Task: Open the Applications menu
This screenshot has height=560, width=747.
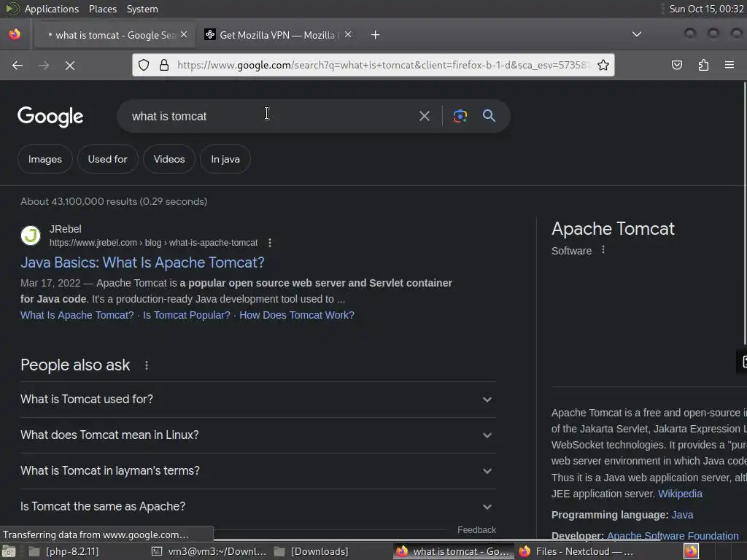Action: pos(52,9)
